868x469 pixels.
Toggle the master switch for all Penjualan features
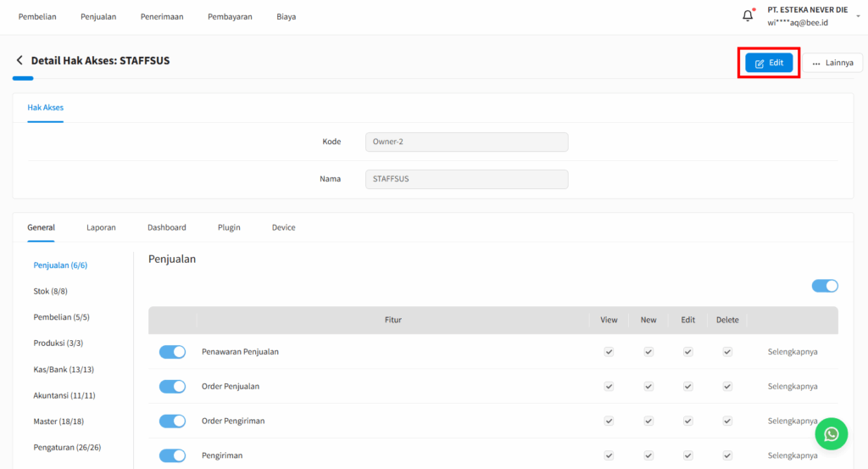[x=825, y=286]
